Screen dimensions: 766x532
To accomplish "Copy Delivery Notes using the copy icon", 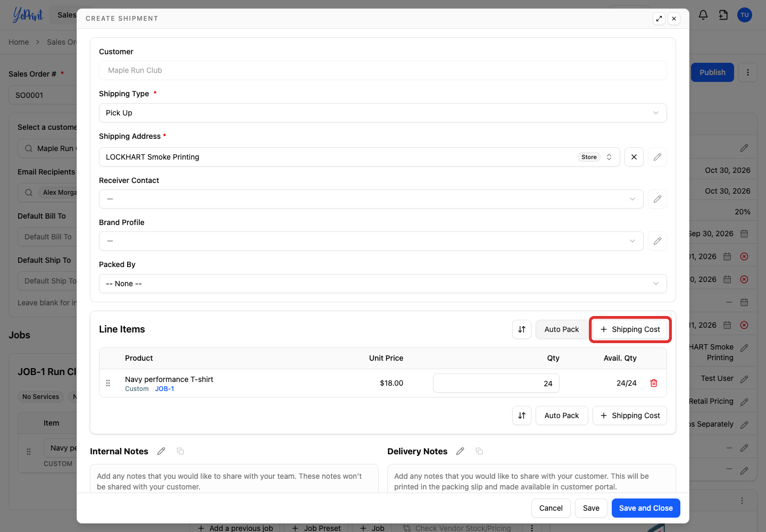I will tap(479, 451).
